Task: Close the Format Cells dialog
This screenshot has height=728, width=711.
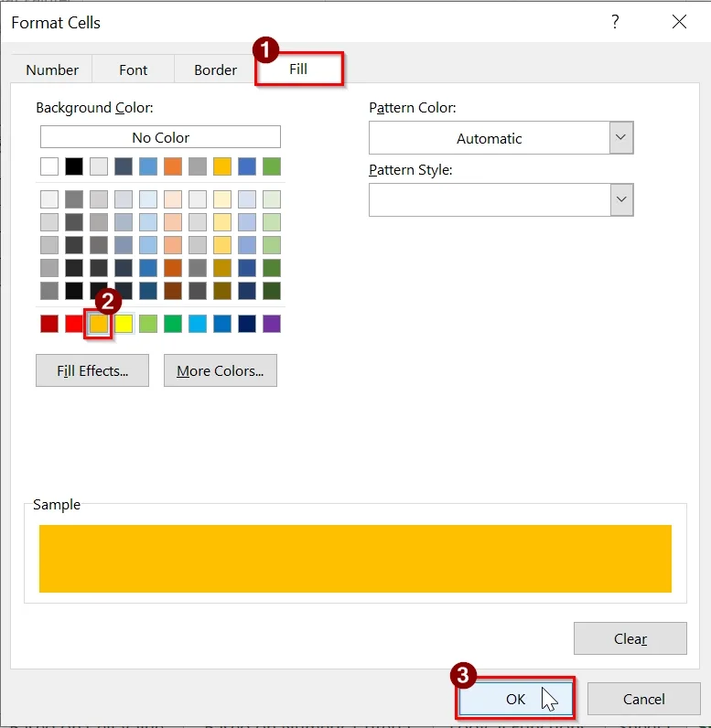Action: coord(679,22)
